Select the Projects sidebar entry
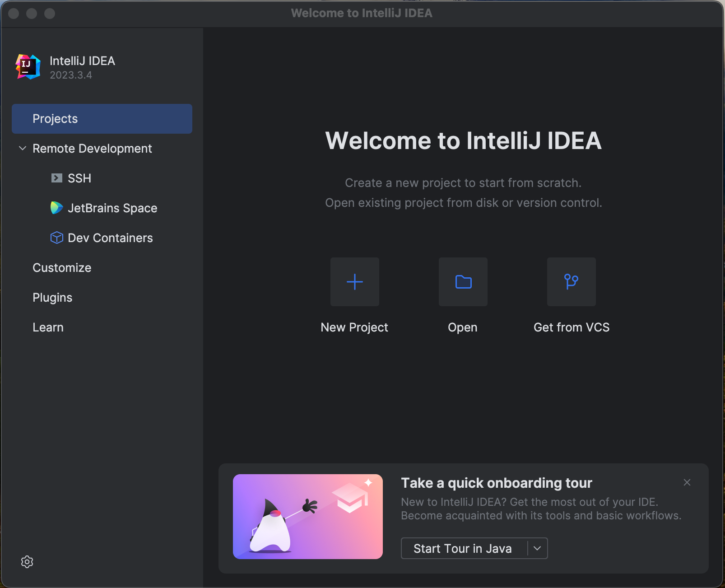This screenshot has height=588, width=725. pos(55,118)
